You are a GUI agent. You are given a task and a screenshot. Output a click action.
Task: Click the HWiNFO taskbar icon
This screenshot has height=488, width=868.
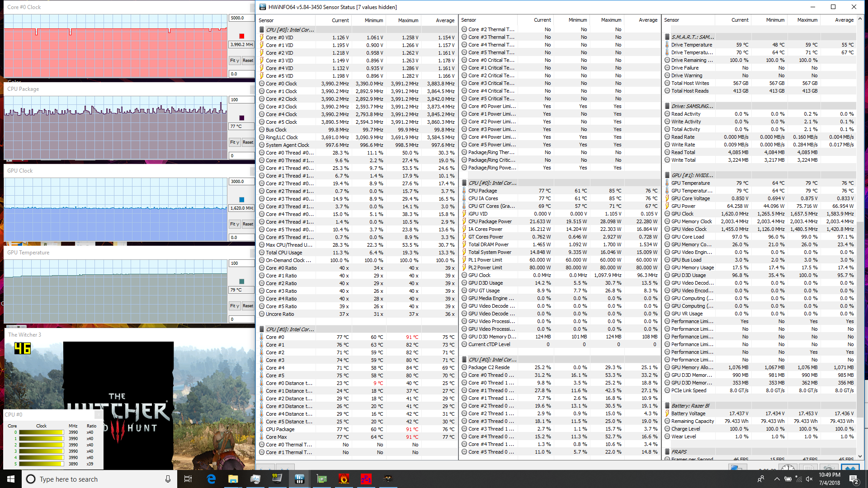tap(299, 479)
